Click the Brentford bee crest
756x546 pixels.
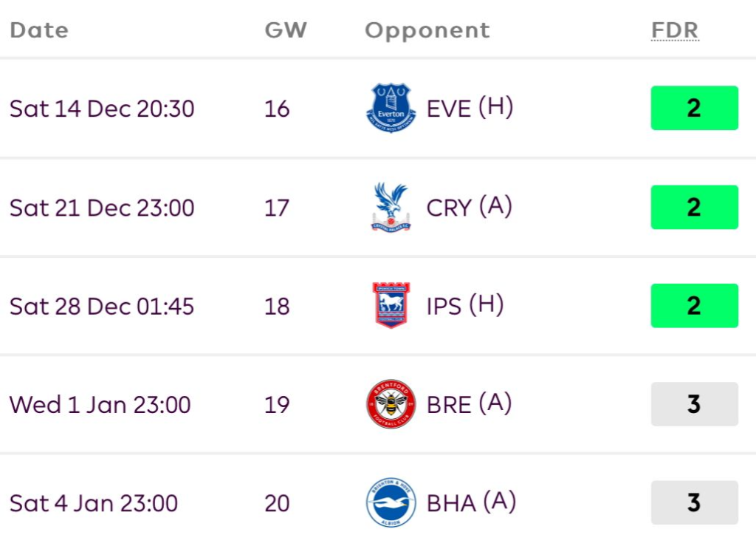(x=391, y=404)
